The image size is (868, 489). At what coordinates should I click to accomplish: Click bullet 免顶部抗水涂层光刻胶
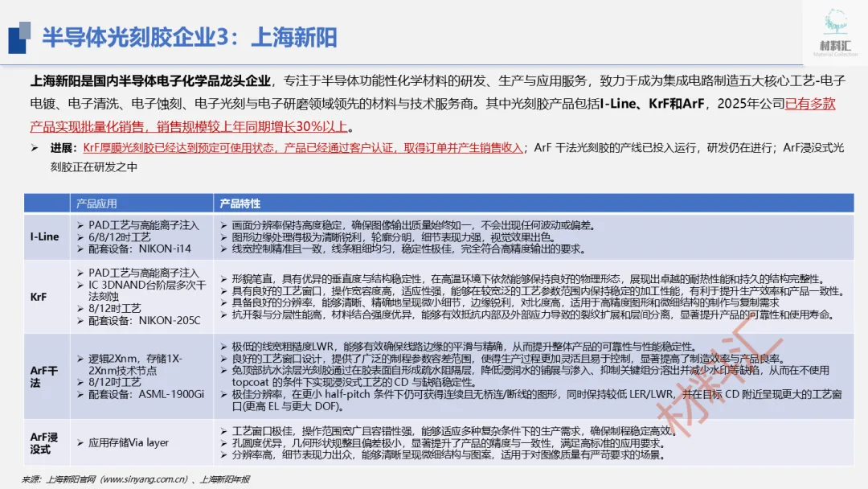click(x=530, y=376)
